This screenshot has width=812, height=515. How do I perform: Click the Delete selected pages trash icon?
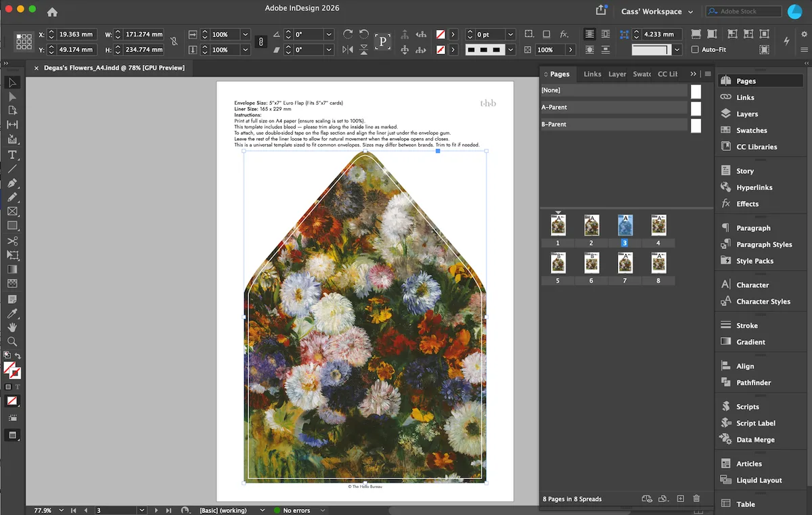[697, 499]
